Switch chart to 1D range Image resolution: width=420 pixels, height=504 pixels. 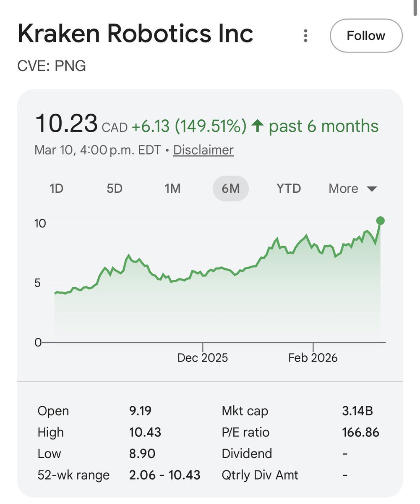coord(56,189)
